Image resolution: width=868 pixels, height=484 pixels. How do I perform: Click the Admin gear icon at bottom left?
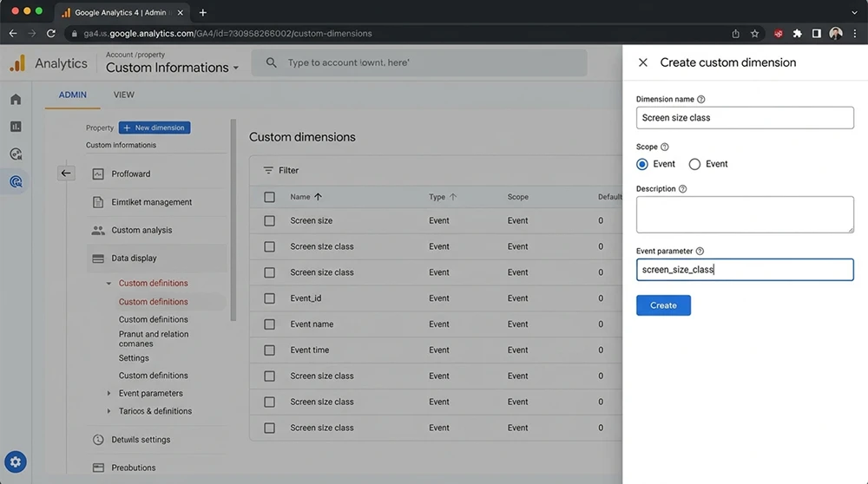[16, 462]
